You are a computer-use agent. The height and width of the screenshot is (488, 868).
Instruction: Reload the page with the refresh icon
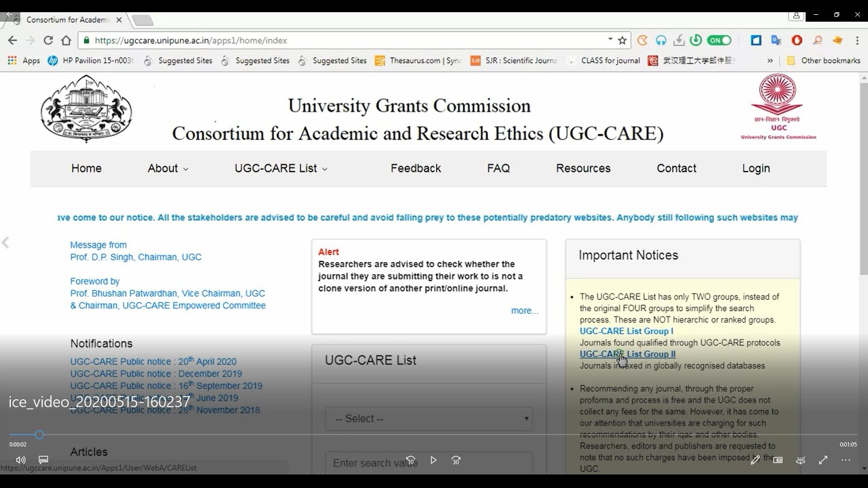tap(48, 40)
